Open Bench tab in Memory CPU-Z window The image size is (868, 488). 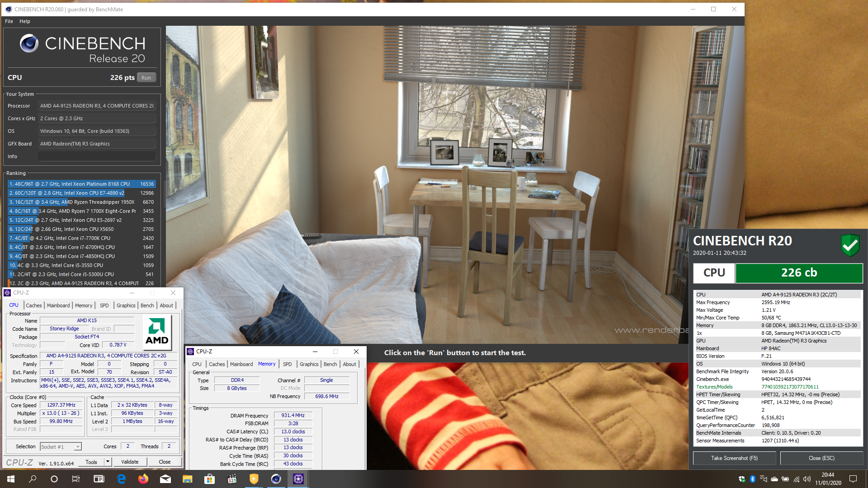click(x=330, y=364)
